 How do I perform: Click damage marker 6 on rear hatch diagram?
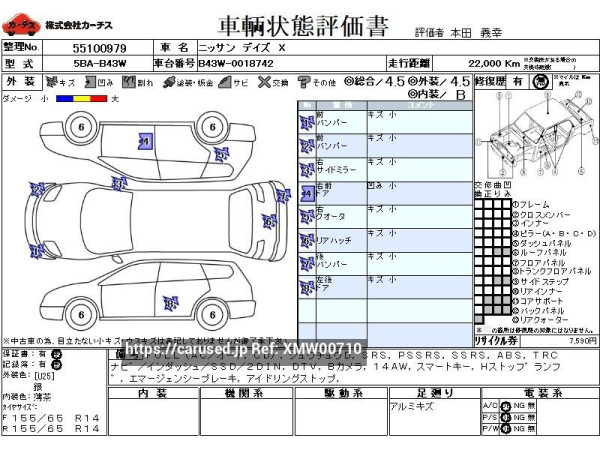[x=269, y=222]
